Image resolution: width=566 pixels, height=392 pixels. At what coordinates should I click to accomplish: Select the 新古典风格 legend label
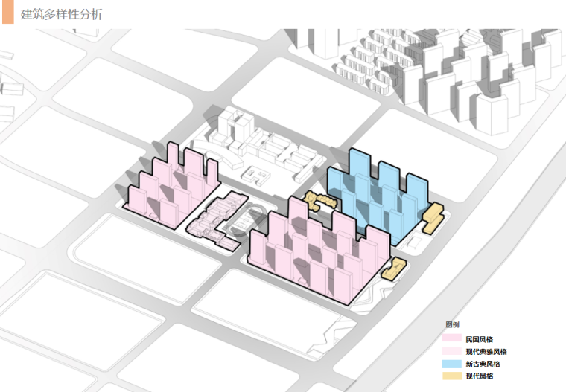(x=483, y=364)
